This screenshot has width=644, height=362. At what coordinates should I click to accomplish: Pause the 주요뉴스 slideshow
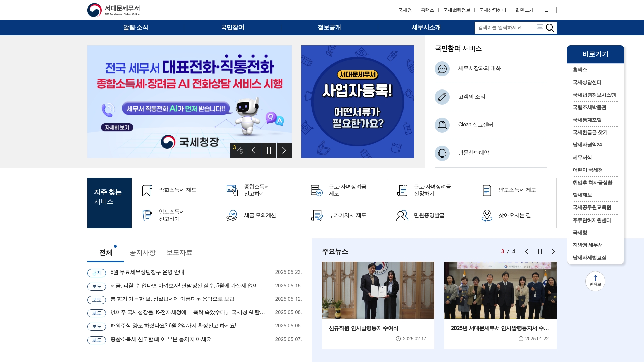coord(540,252)
